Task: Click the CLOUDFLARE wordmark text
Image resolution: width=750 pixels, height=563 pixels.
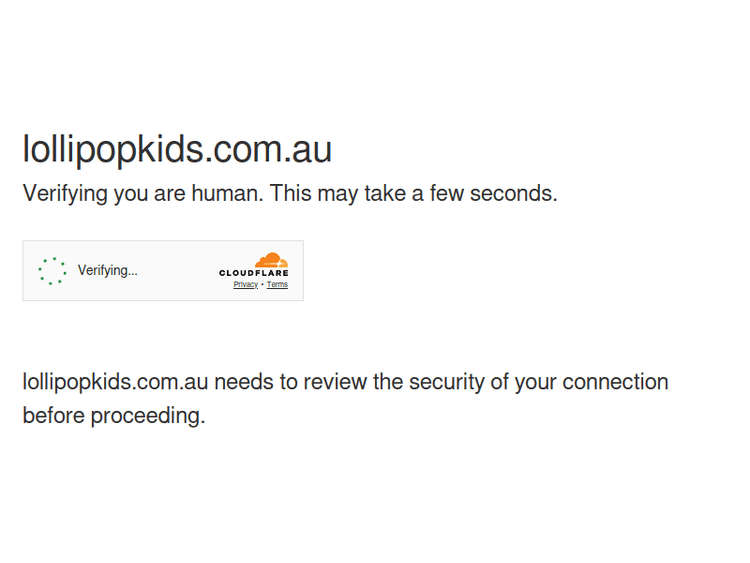Action: click(254, 273)
